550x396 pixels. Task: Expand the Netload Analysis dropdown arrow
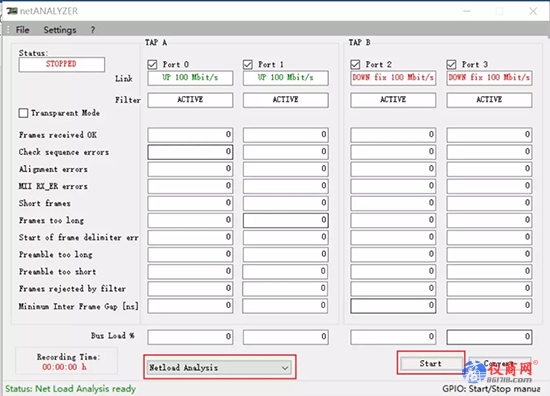285,368
